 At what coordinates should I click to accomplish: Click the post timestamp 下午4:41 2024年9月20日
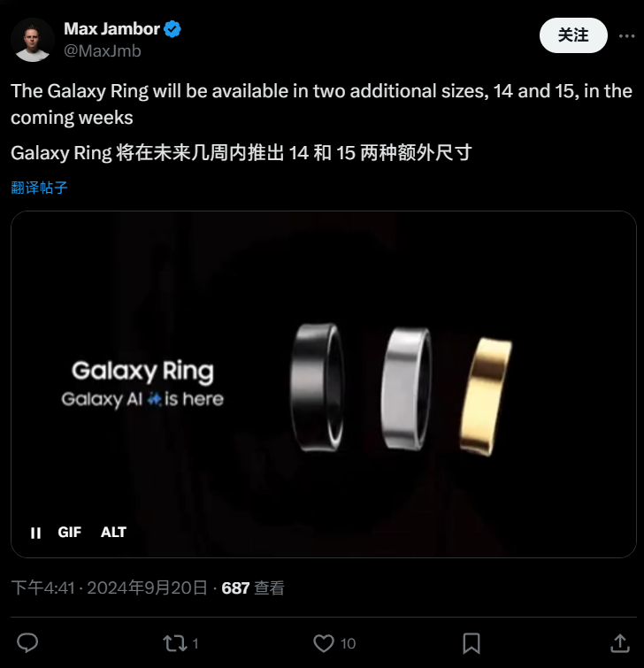tap(109, 587)
